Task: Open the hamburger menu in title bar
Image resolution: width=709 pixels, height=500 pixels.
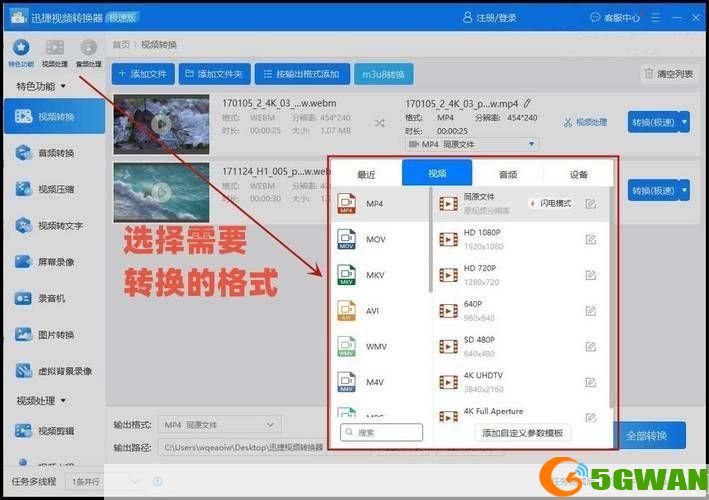Action: (655, 18)
